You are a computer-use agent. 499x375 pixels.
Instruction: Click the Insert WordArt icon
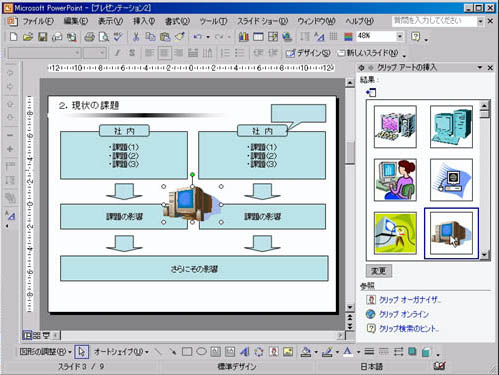[245, 351]
